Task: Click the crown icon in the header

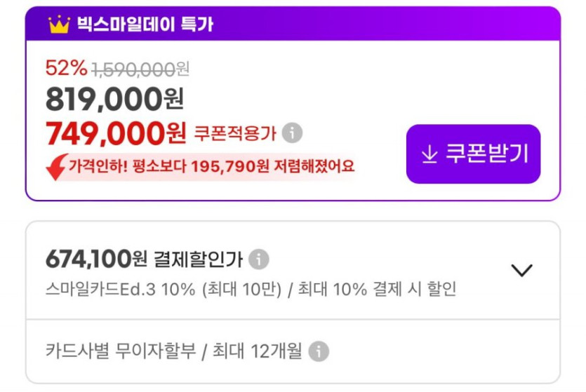Action: [x=59, y=25]
